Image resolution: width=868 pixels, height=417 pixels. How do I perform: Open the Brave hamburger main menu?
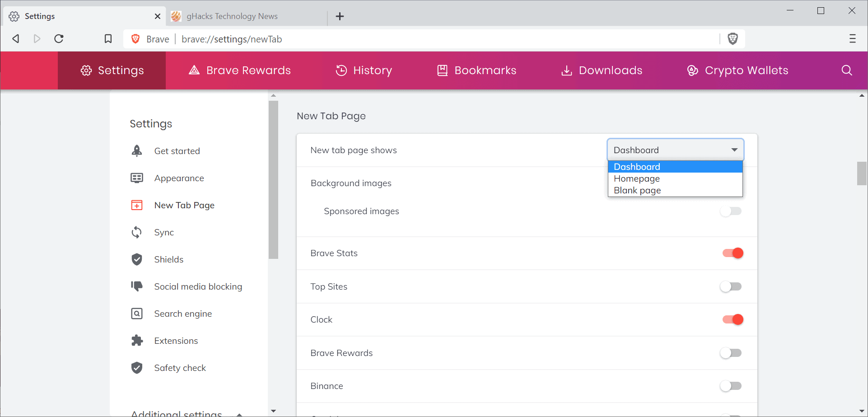(852, 39)
